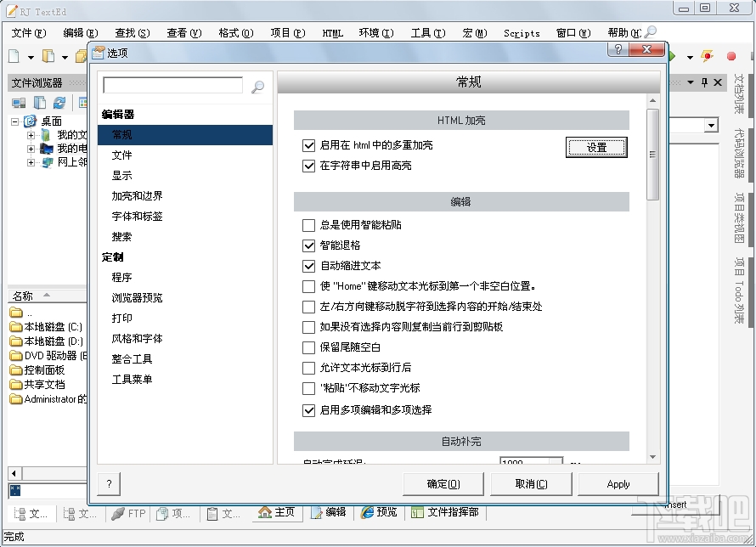The image size is (756, 547).
Task: Click the refresh icon in the File Browser
Action: (x=59, y=102)
